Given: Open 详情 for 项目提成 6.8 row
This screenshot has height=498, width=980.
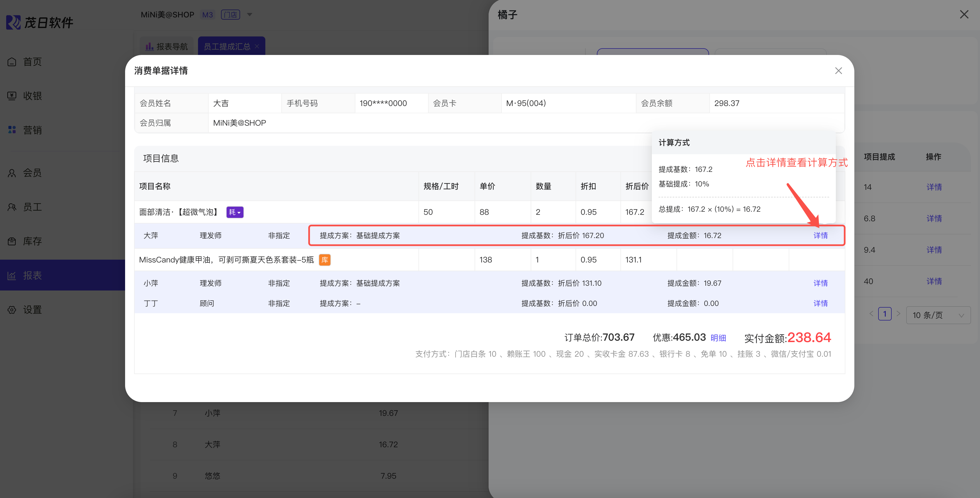Looking at the screenshot, I should (934, 219).
